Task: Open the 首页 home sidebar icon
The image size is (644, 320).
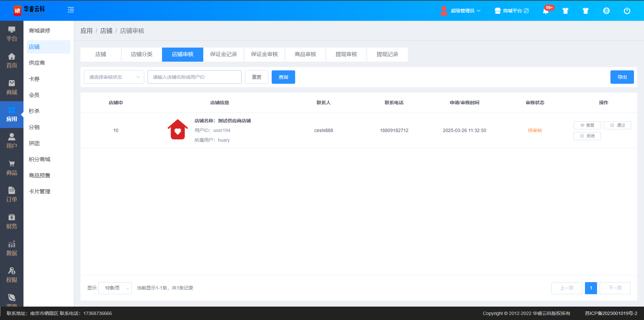Action: [12, 61]
